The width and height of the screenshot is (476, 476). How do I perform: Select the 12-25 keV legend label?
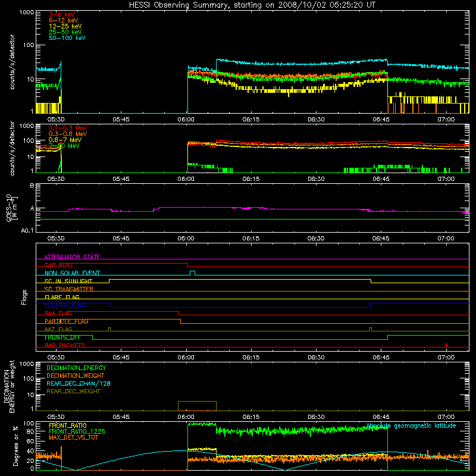[x=65, y=26]
